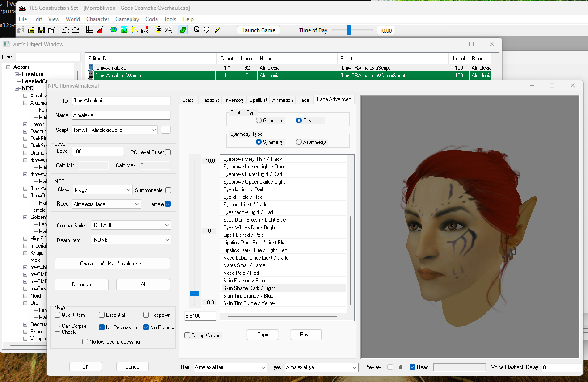
Task: Enable PC Level Offset checkbox
Action: [168, 152]
